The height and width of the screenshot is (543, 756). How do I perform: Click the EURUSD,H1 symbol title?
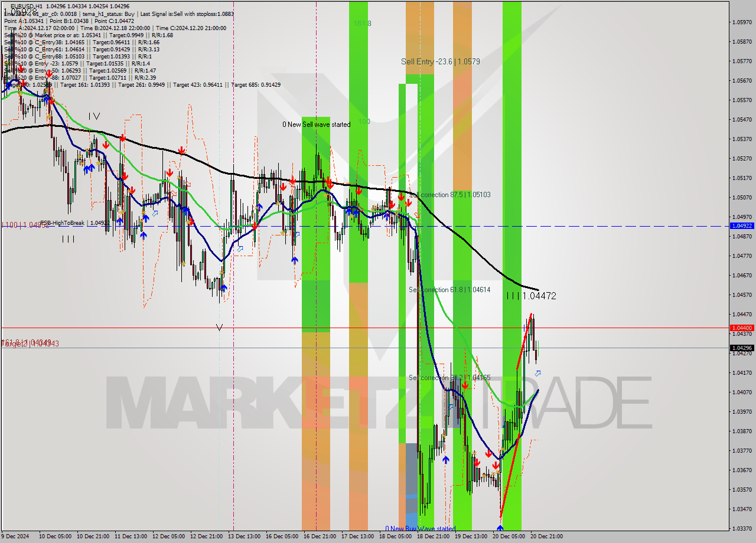[x=27, y=5]
